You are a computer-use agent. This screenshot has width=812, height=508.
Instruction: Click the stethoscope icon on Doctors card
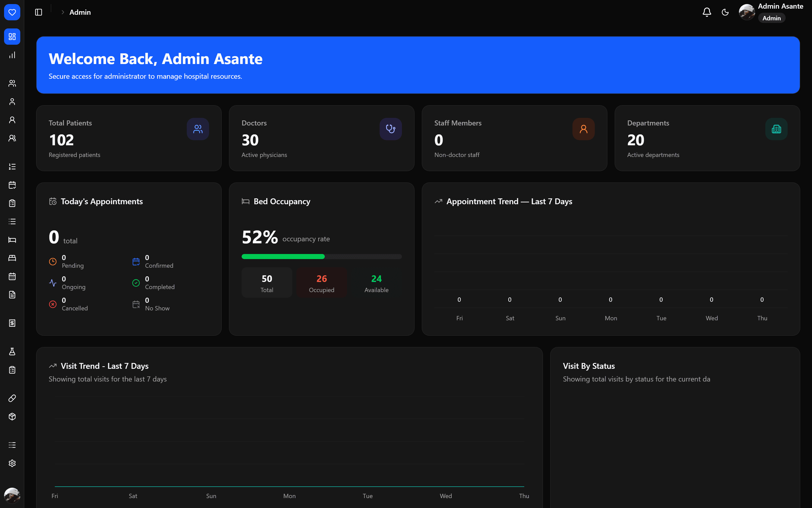click(x=391, y=129)
